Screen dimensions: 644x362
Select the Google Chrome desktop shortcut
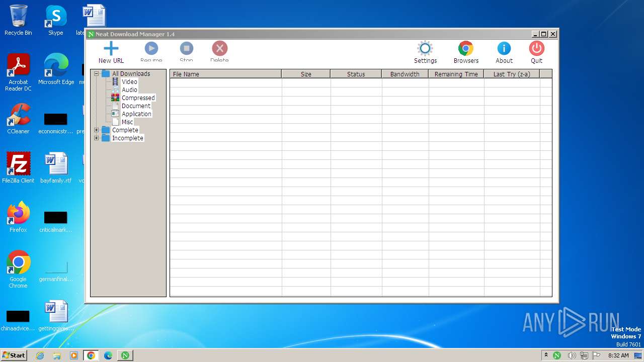pyautogui.click(x=18, y=269)
